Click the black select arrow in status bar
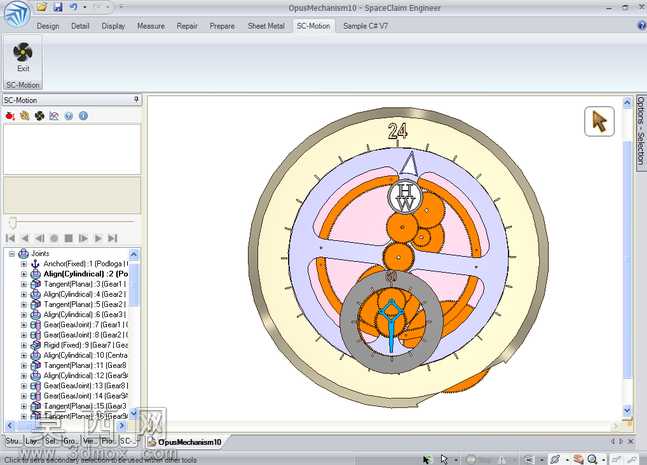This screenshot has width=647, height=465. (x=426, y=459)
